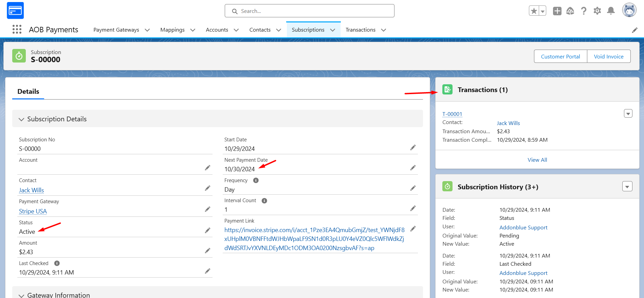
Task: Expand the Mappings tab menu
Action: pyautogui.click(x=193, y=30)
